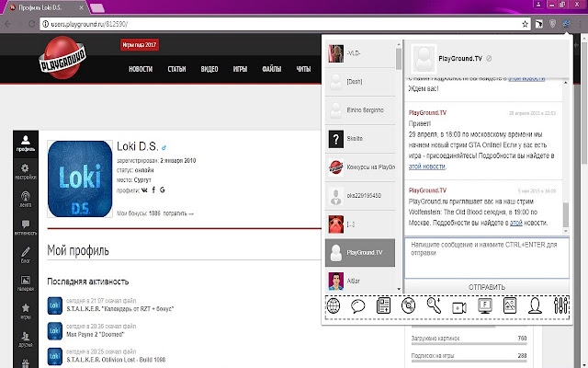Click up arrow of chat messages scrollbar
The width and height of the screenshot is (588, 368).
coord(566,82)
